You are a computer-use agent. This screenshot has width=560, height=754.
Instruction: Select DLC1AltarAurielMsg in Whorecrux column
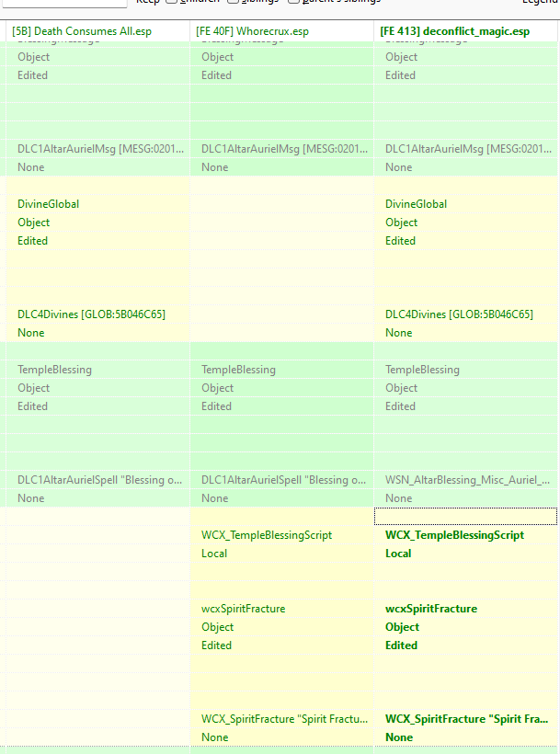284,149
